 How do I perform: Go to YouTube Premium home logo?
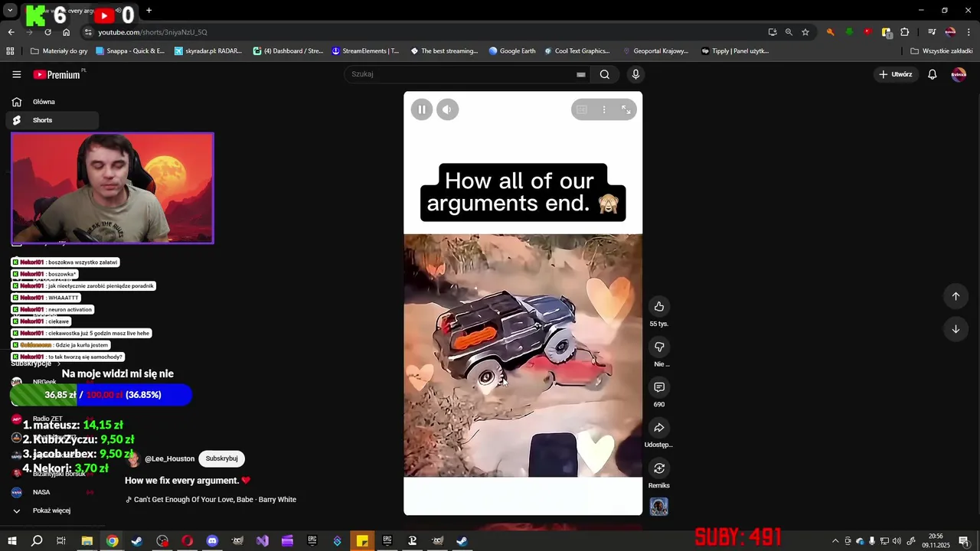tap(57, 74)
